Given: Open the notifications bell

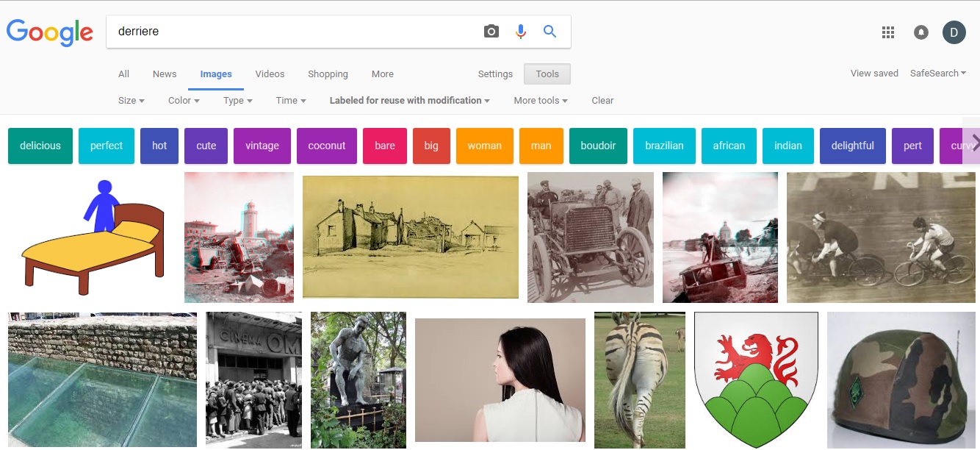Looking at the screenshot, I should coord(920,32).
